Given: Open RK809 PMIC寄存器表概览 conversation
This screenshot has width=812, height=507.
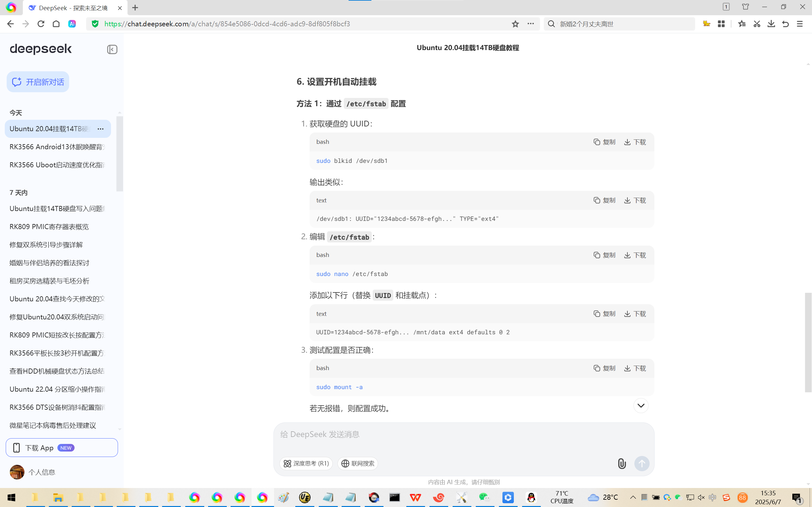Looking at the screenshot, I should pos(49,227).
